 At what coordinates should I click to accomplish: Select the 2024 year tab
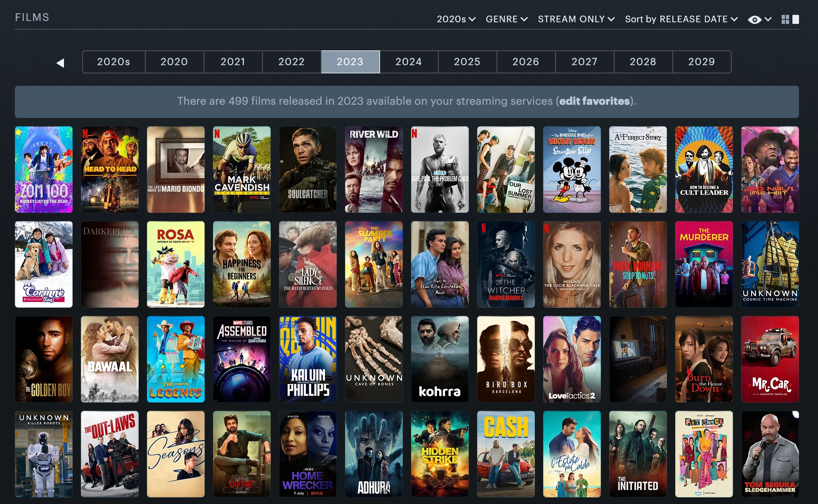[x=408, y=61]
